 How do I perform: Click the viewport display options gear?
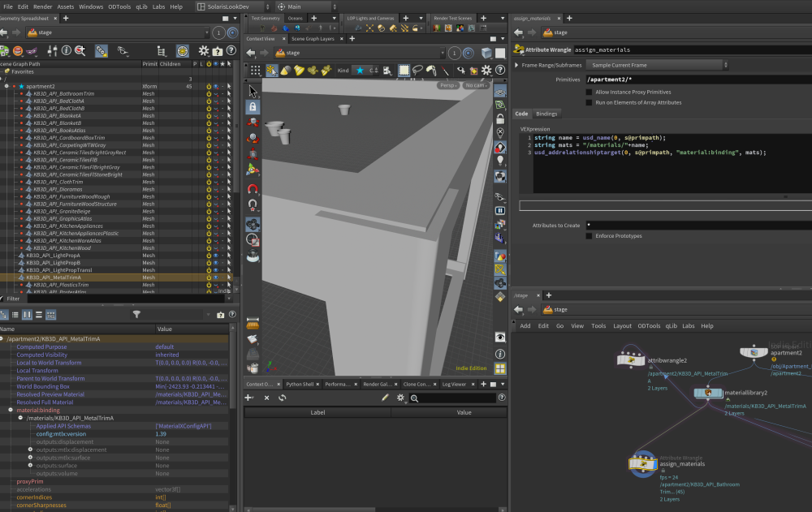486,71
